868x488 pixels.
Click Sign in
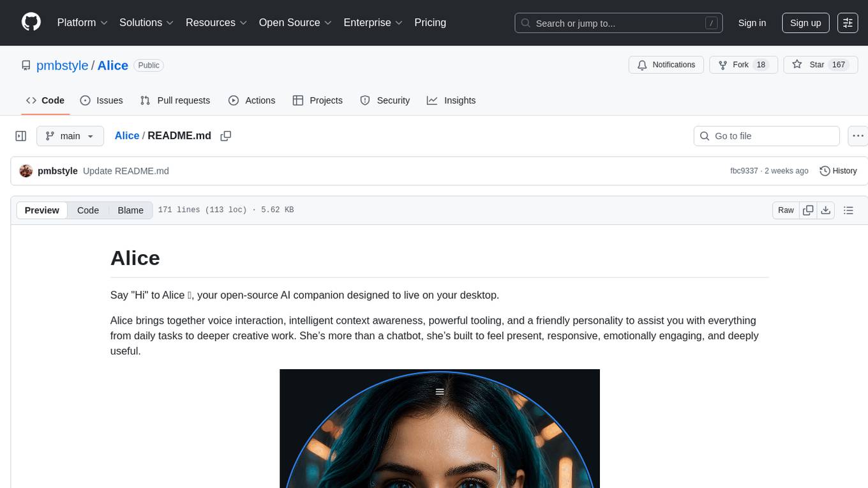(x=752, y=23)
